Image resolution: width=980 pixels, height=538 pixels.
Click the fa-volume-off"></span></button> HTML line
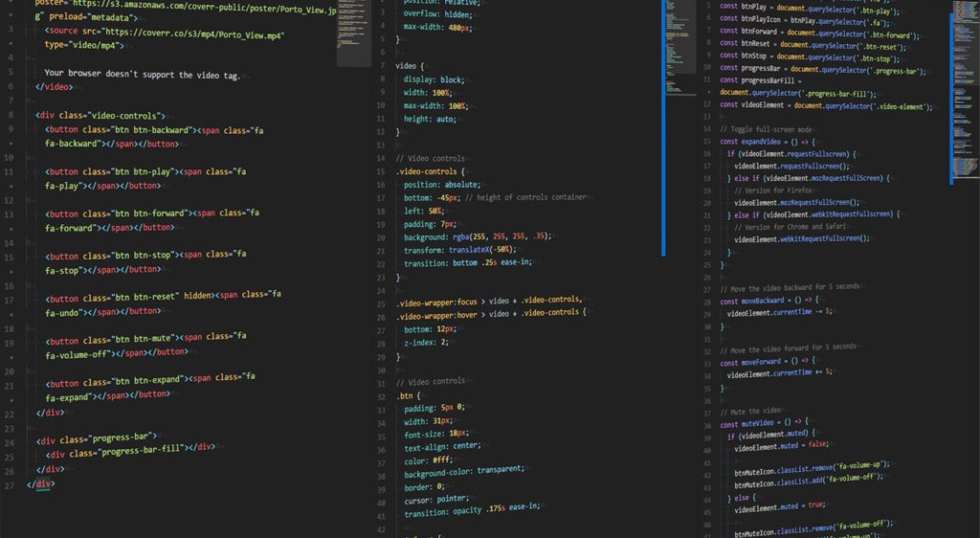116,353
